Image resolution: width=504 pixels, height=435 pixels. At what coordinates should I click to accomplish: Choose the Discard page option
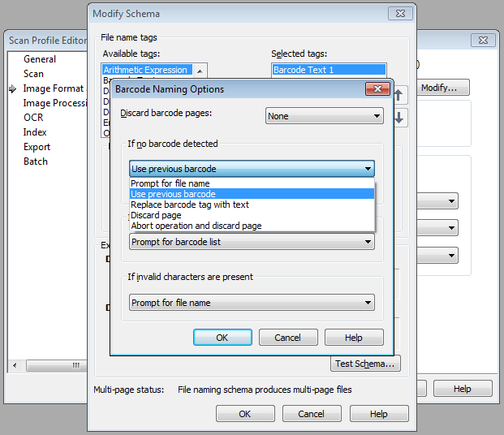coord(252,215)
